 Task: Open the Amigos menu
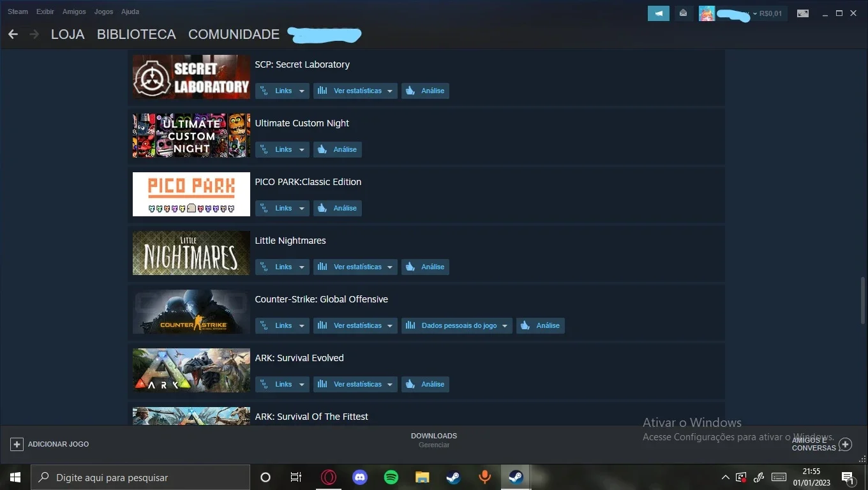click(74, 11)
